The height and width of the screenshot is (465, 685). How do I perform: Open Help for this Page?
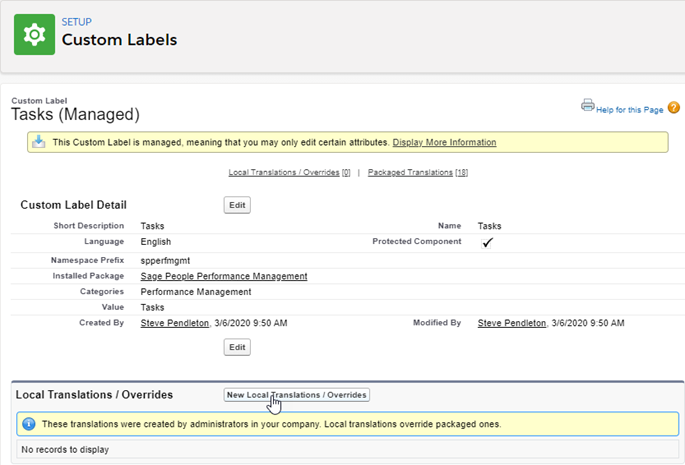pyautogui.click(x=629, y=109)
